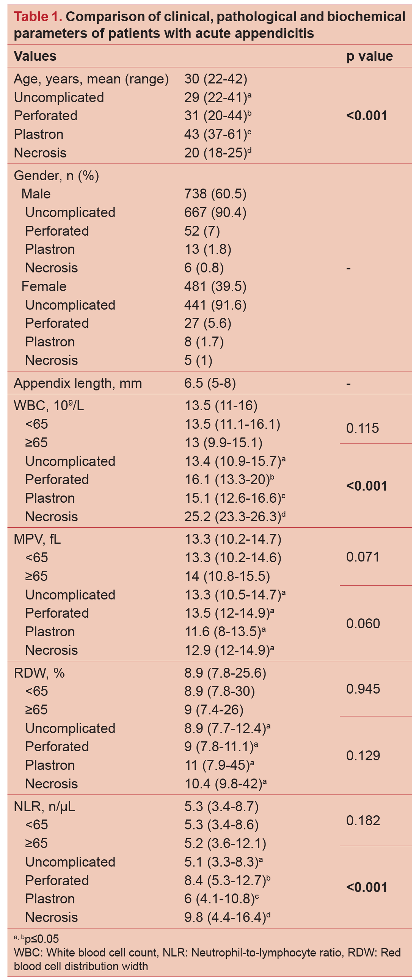Click the footnote abbreviations text below the table

click(207, 959)
